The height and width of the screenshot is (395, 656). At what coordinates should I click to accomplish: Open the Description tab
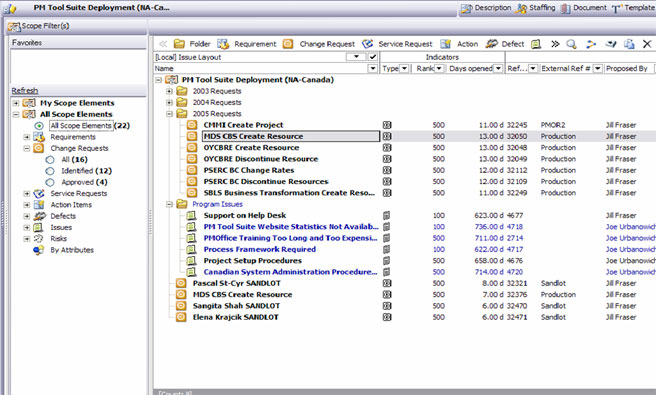coord(486,8)
